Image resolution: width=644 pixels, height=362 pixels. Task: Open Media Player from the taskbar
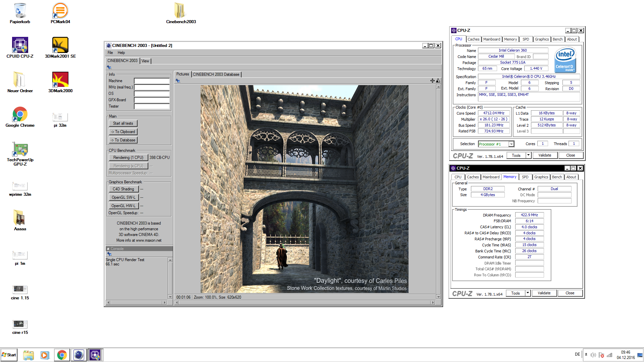pos(45,355)
